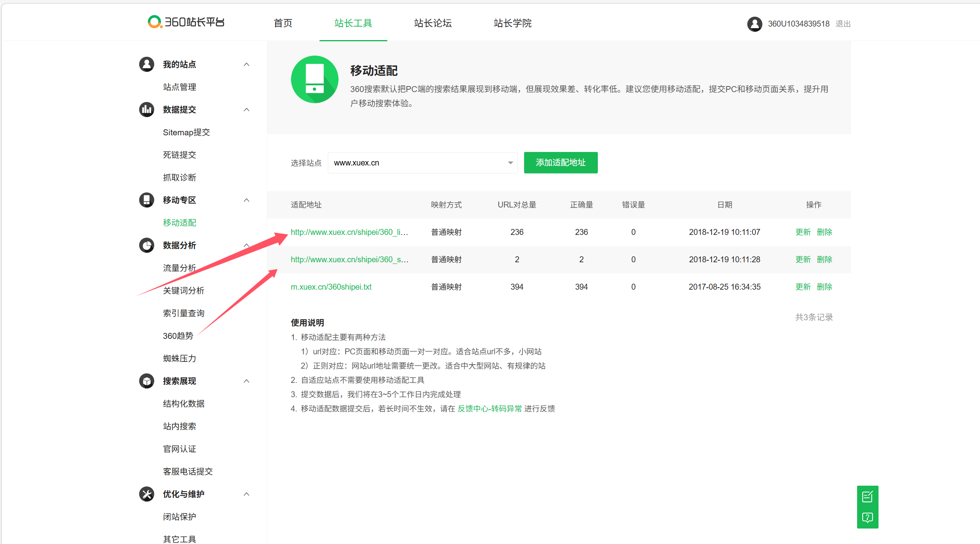Click the 使用说明 heading
Viewport: 980px width, 544px height.
[x=307, y=323]
